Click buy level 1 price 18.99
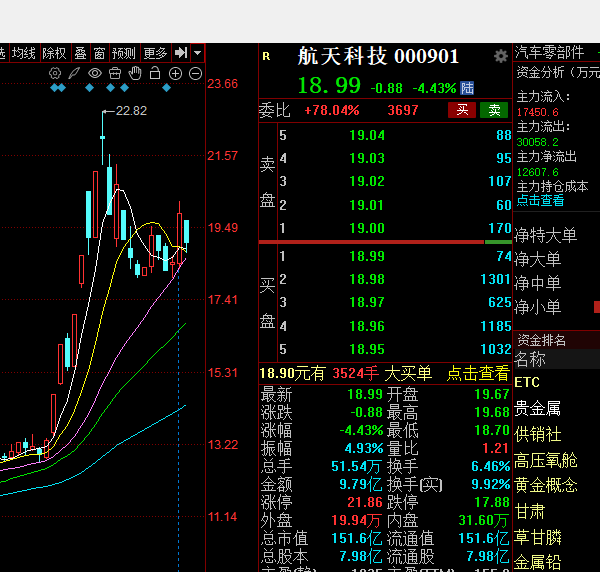 367,256
